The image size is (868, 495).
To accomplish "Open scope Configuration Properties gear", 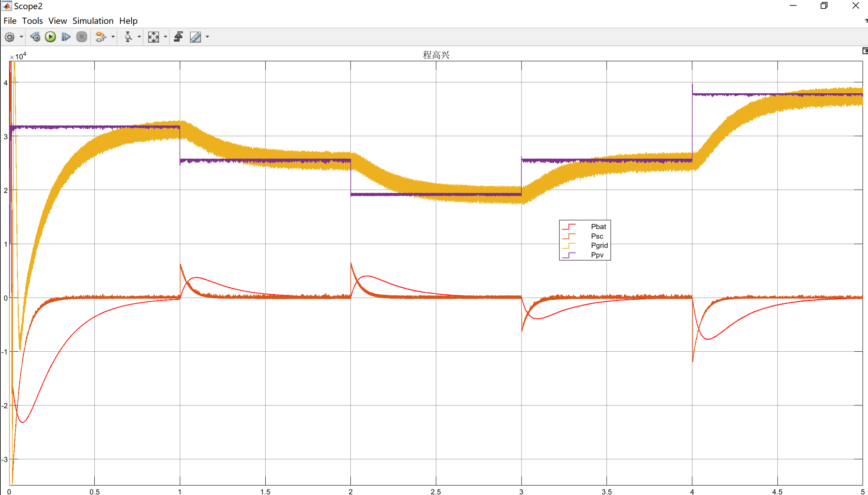I will 9,37.
